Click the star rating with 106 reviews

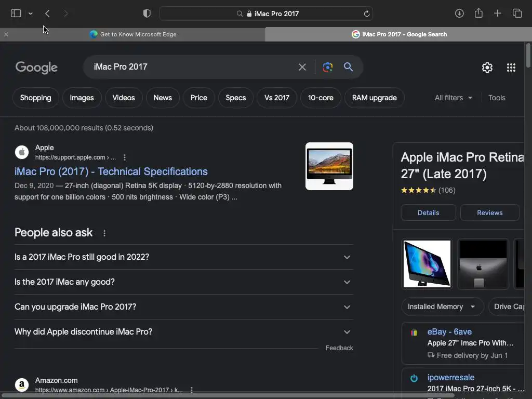pyautogui.click(x=428, y=190)
